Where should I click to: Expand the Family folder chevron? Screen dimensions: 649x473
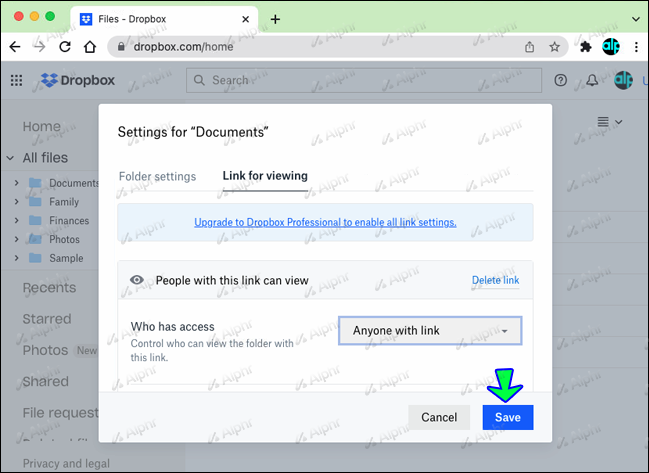pyautogui.click(x=17, y=202)
